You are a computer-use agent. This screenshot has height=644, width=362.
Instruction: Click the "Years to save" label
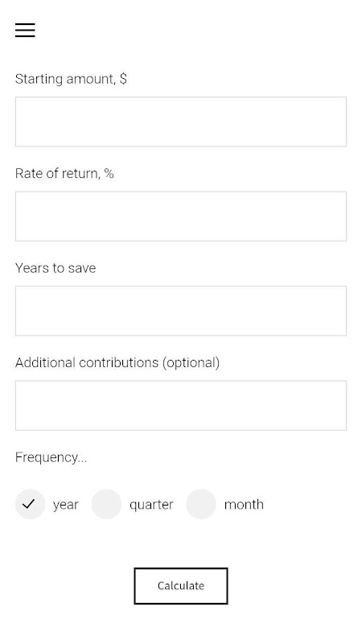(x=56, y=268)
